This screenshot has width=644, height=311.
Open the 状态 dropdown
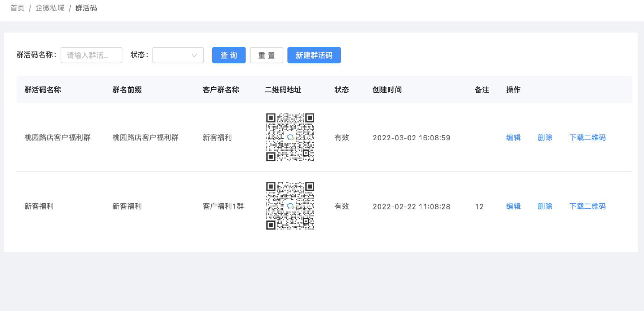[x=173, y=55]
